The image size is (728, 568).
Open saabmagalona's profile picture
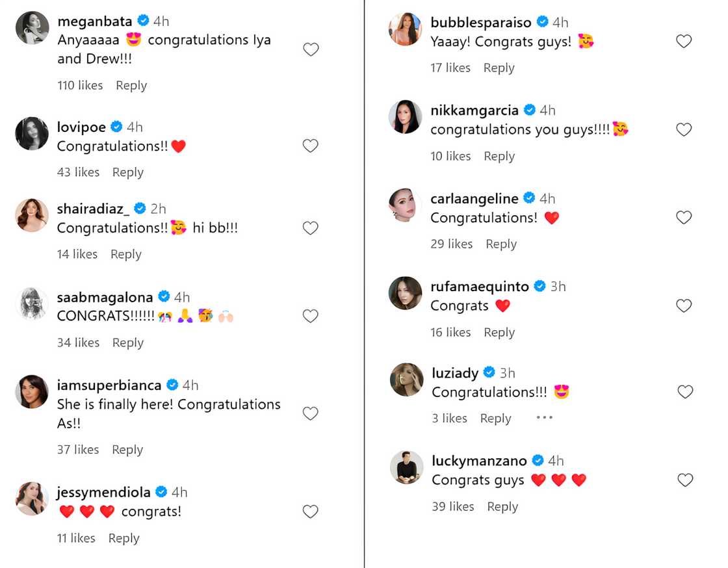31,303
